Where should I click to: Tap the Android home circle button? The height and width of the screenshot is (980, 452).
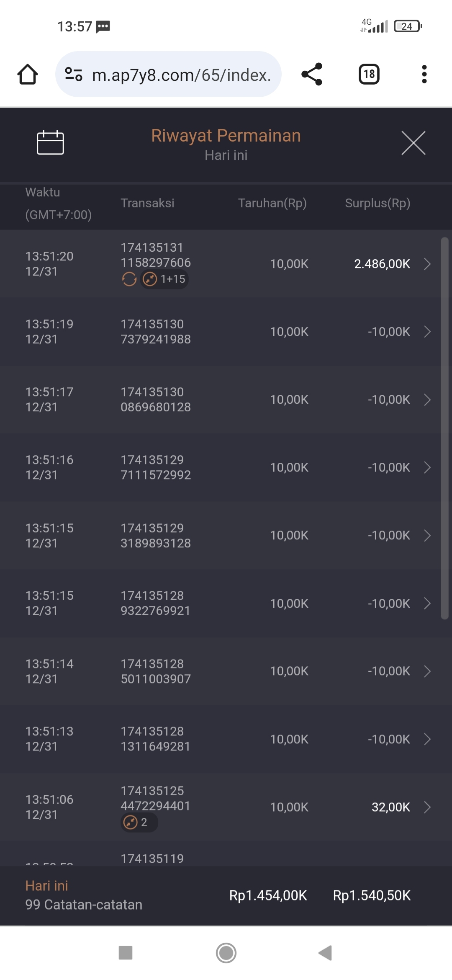pyautogui.click(x=226, y=953)
